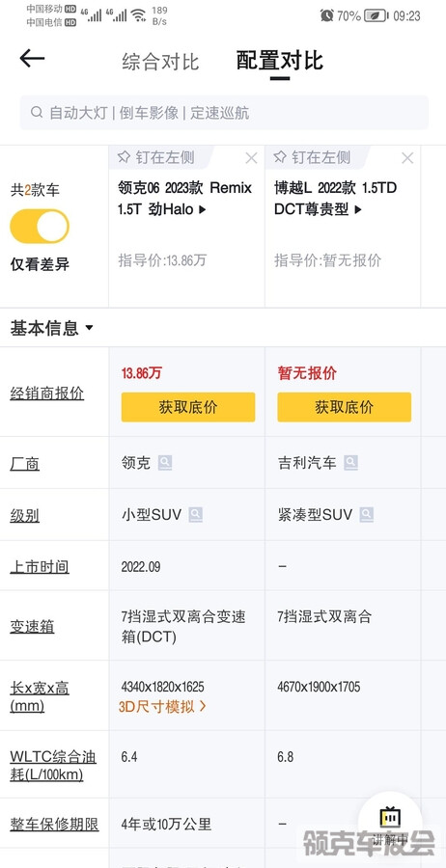Collapse the 基本信息 section
Viewport: 446px width, 868px height.
(x=52, y=328)
